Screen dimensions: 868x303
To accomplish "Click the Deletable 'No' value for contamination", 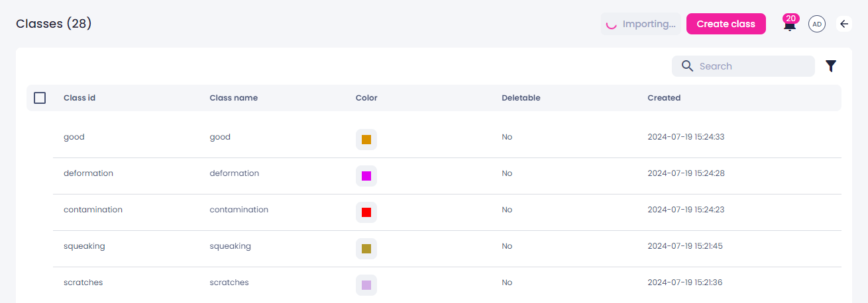I will point(507,210).
